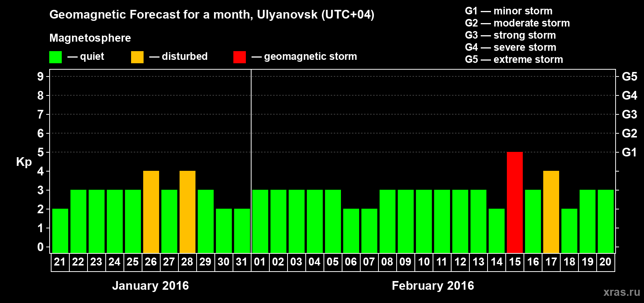Select the green bar for February 06
Screen dimensions: 644x303
[x=351, y=231]
